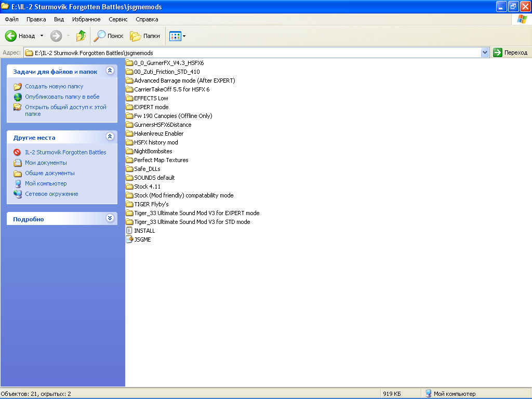Click the Up one level folder icon
This screenshot has width=532, height=399.
click(81, 36)
